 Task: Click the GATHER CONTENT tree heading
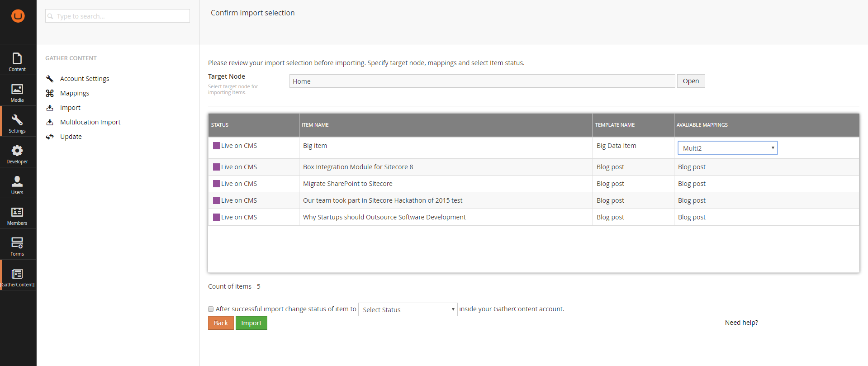coord(71,58)
